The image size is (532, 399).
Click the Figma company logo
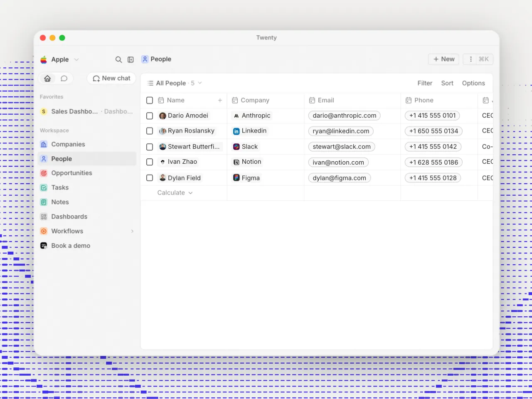[x=236, y=178]
